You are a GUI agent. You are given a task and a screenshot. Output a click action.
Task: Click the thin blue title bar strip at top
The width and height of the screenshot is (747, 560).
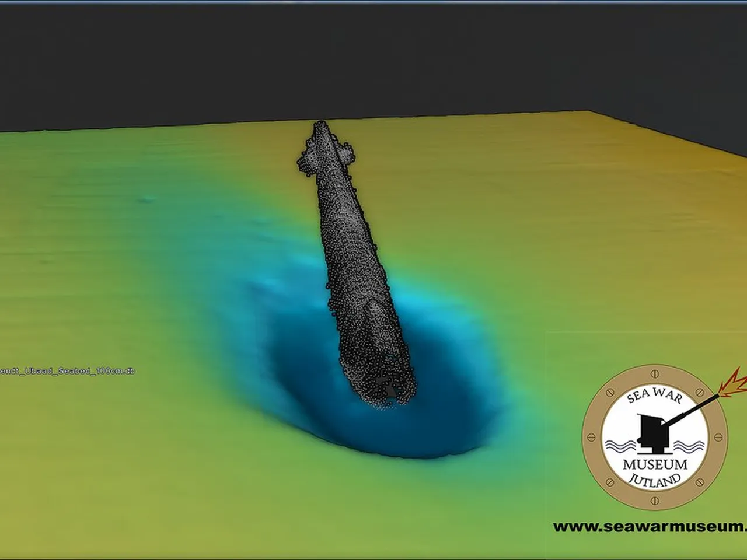click(x=373, y=2)
